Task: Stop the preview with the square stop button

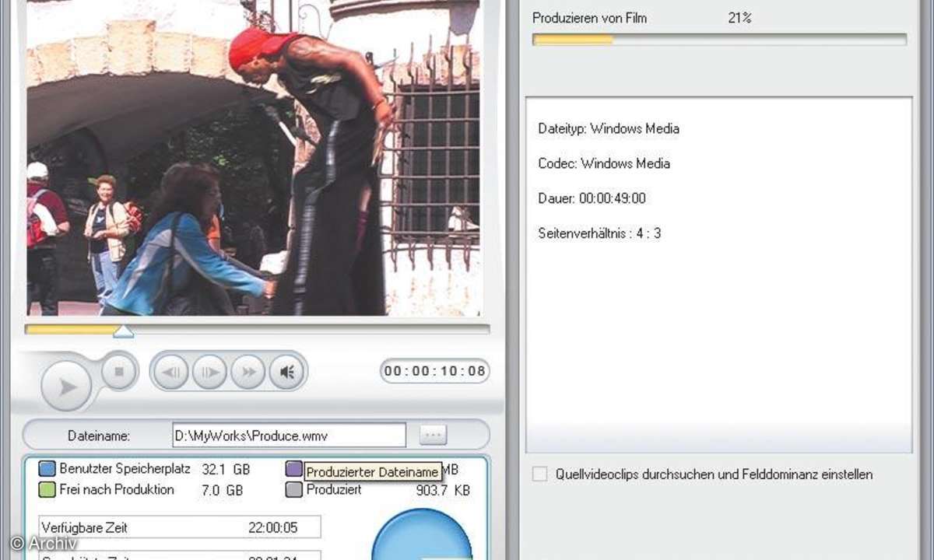Action: tap(119, 372)
